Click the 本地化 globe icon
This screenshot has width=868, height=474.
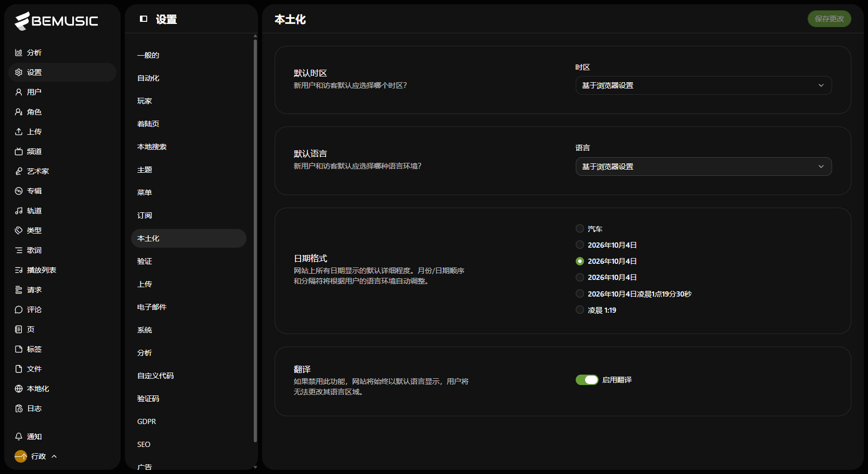pos(19,389)
